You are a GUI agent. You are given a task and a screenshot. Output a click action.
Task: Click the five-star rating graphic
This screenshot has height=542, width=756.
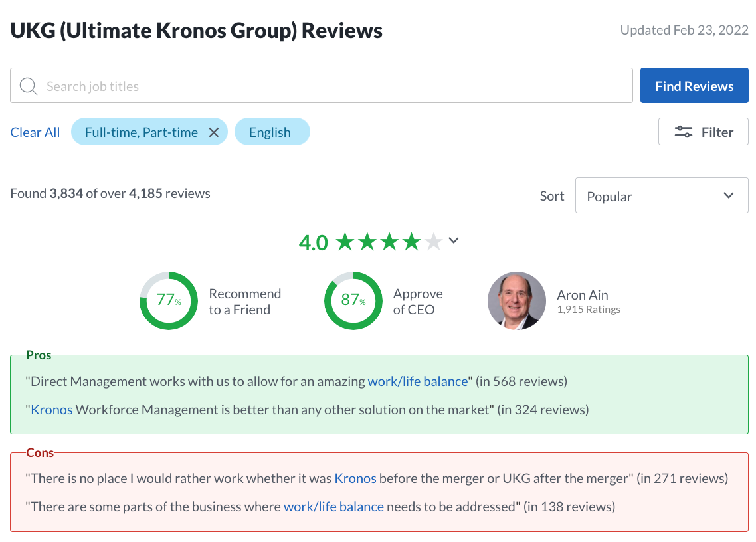389,242
